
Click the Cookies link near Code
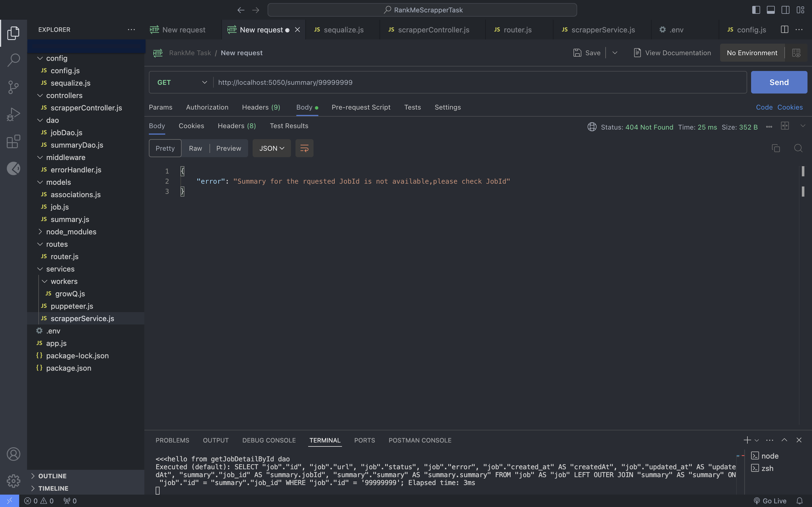[790, 107]
